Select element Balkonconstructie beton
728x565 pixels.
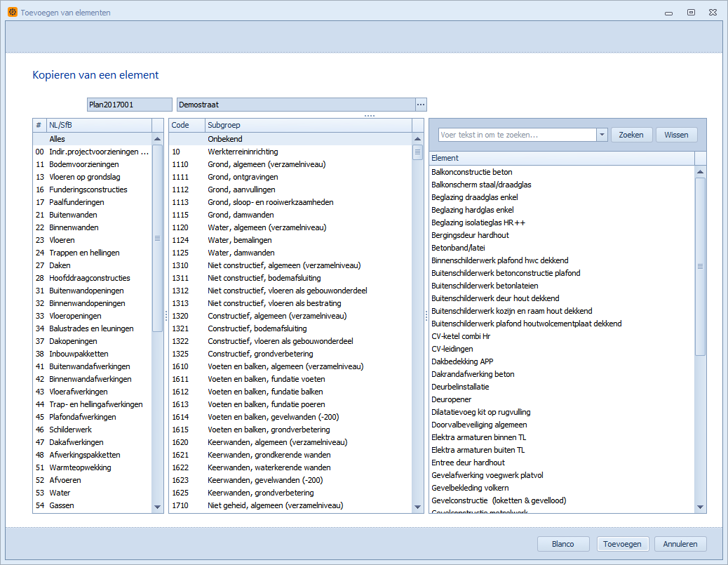(x=562, y=172)
